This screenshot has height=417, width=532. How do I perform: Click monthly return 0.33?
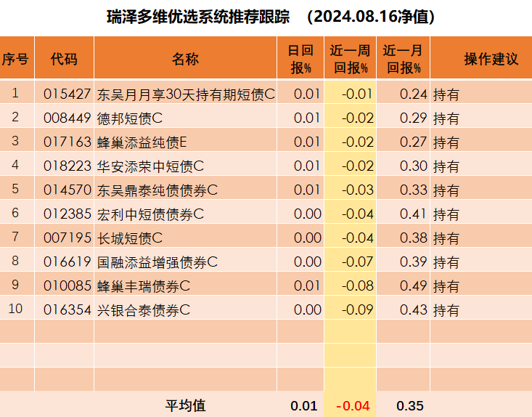pos(413,190)
